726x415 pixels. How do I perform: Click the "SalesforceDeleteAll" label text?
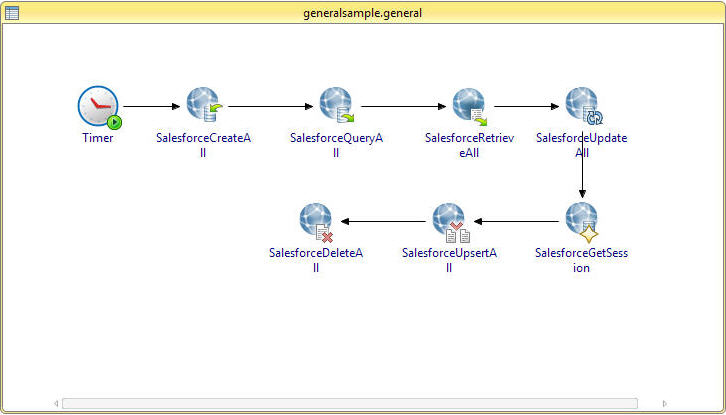316,260
